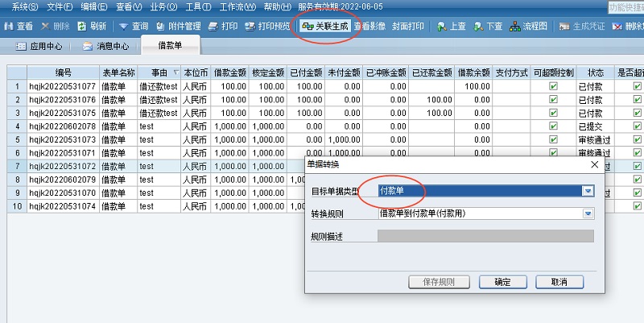Expand the 转换规则 dropdown
Image resolution: width=644 pixels, height=323 pixels.
588,213
